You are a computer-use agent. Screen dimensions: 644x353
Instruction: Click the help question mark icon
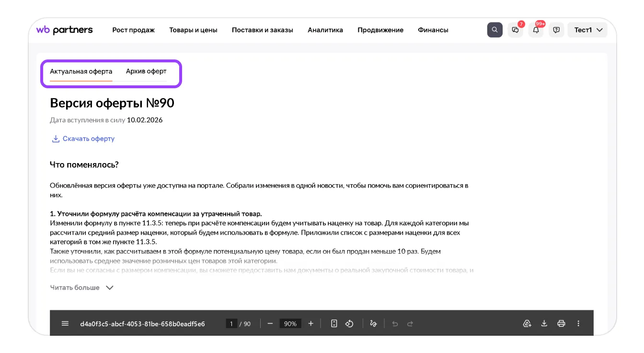556,30
